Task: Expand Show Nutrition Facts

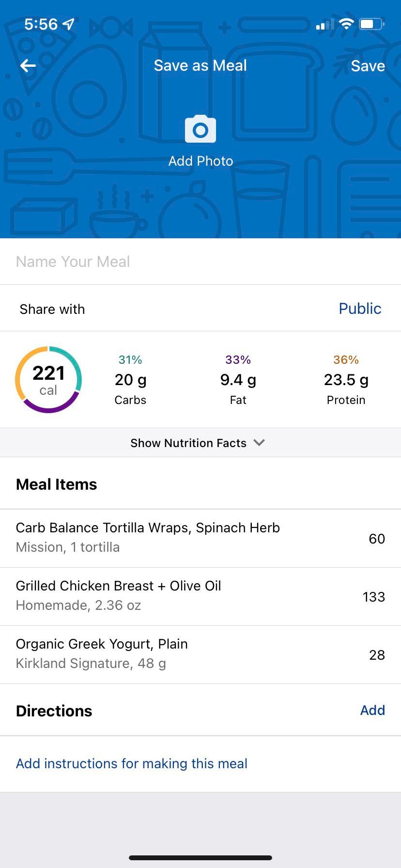Action: coord(189,443)
